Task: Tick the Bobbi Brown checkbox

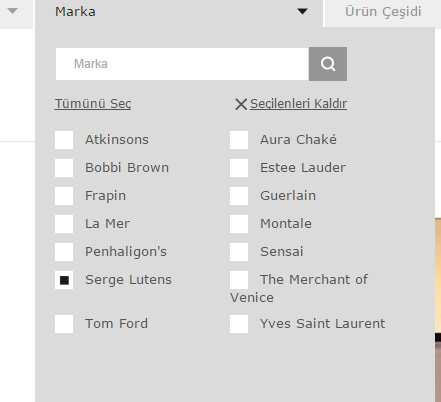Action: click(x=64, y=168)
